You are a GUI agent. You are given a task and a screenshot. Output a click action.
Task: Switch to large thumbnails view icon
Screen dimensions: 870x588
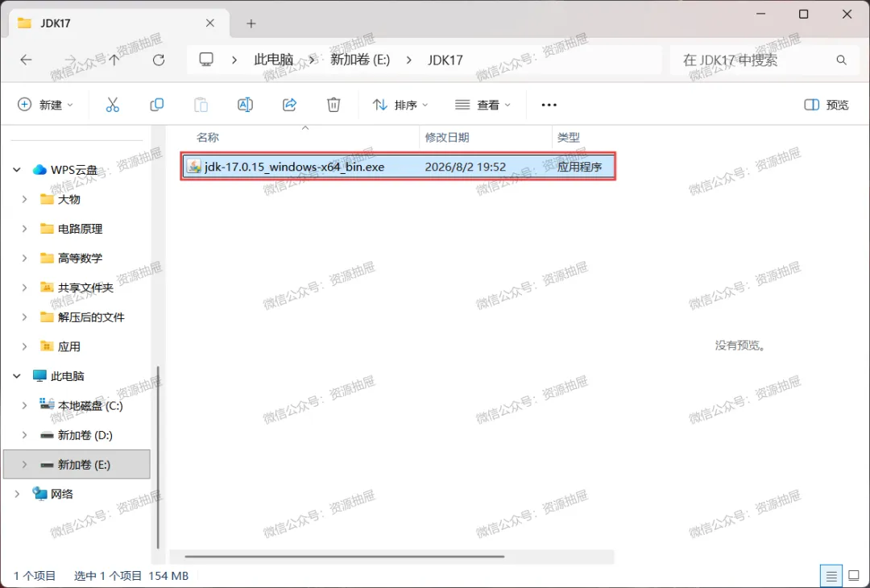tap(854, 577)
